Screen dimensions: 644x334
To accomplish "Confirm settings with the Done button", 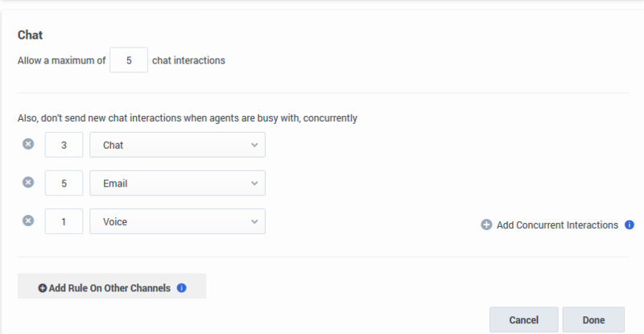I will coord(593,320).
